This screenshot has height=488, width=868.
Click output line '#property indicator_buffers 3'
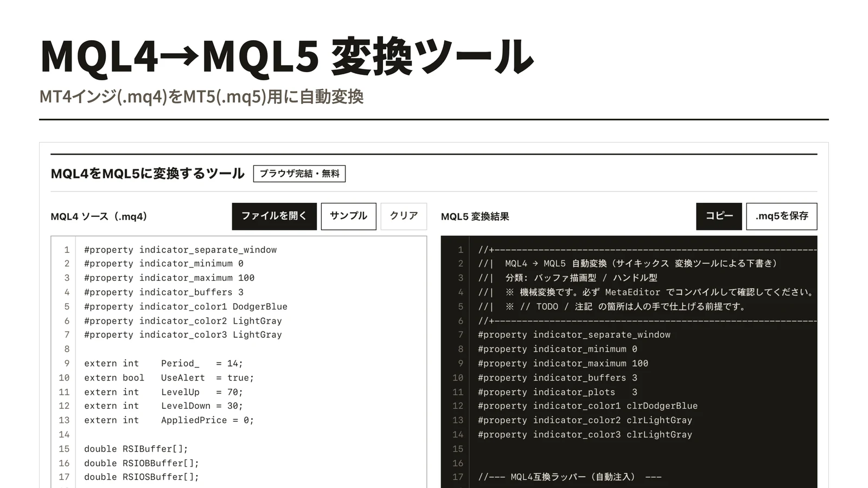(x=558, y=377)
